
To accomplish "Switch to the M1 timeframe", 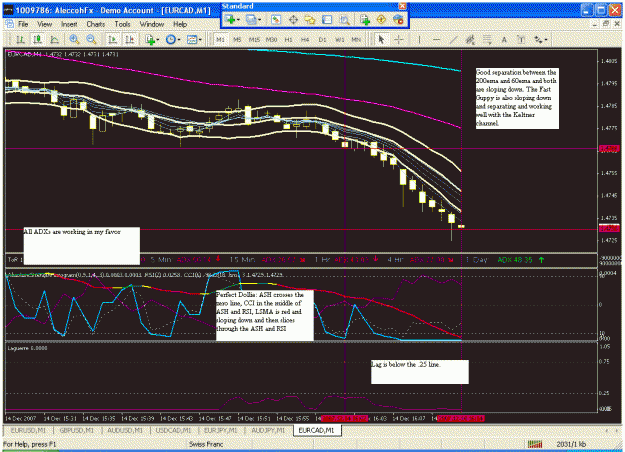I will pyautogui.click(x=220, y=39).
